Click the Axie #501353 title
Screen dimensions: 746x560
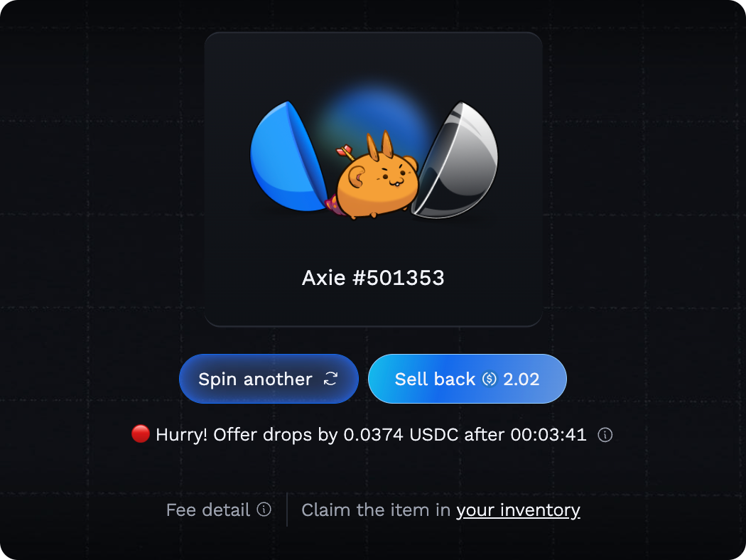coord(373,278)
